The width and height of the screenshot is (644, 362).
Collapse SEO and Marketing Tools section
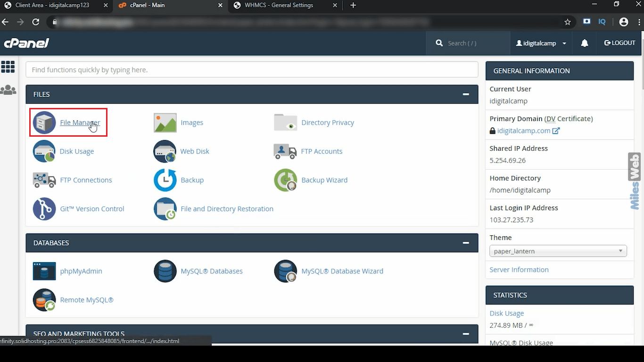click(x=466, y=334)
